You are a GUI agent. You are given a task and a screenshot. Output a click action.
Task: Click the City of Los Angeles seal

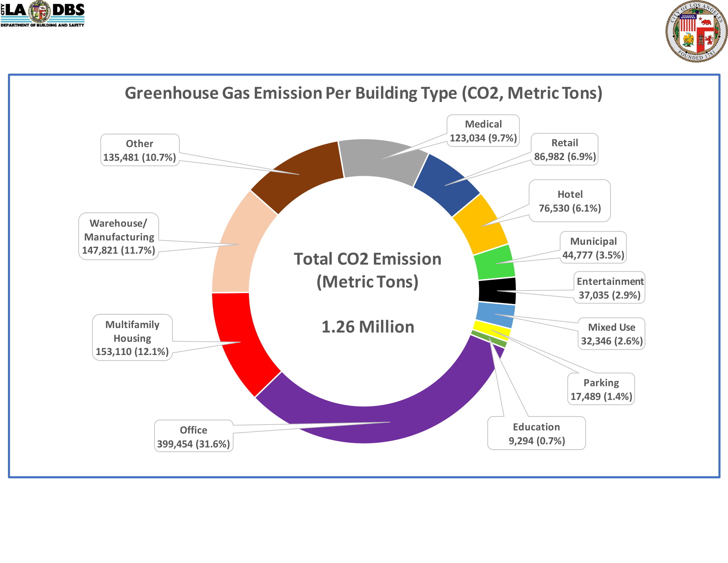696,31
